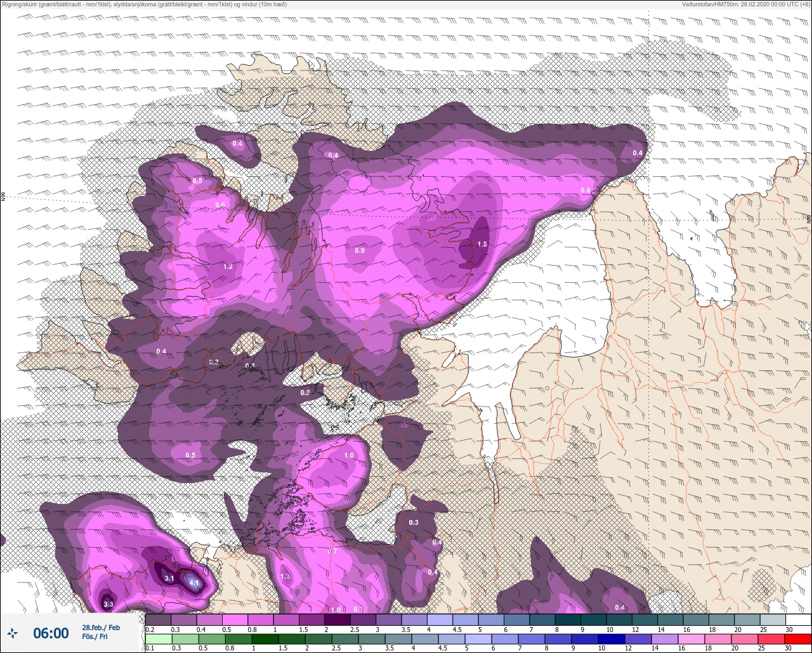Viewport: 812px width, 653px height.
Task: Select the upper legend lavender swatch starting at 4
Action: (440, 619)
